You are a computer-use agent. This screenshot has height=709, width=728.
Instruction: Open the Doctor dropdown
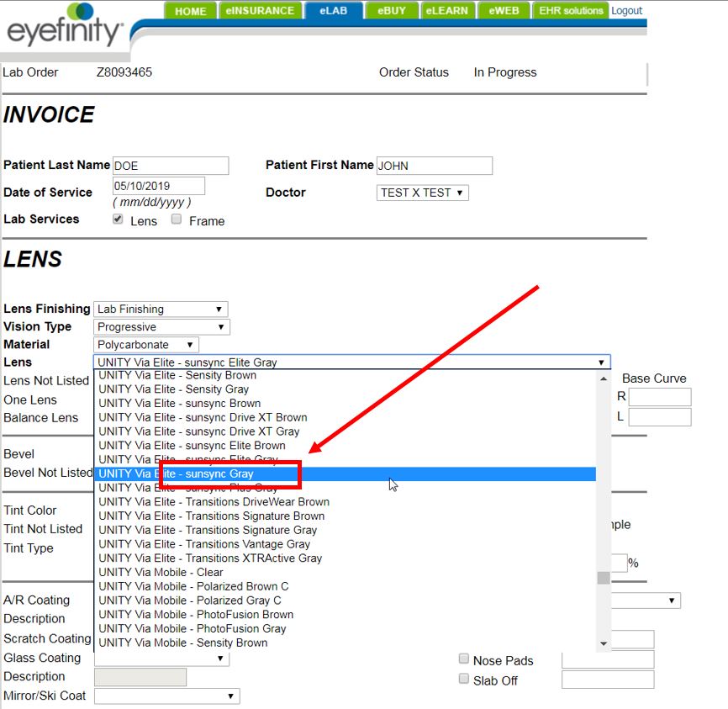pyautogui.click(x=422, y=193)
